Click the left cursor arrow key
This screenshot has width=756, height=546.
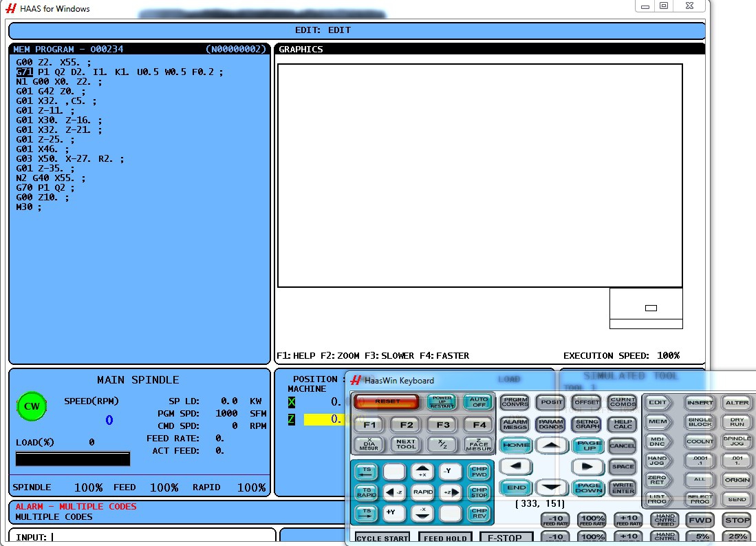[x=515, y=466]
